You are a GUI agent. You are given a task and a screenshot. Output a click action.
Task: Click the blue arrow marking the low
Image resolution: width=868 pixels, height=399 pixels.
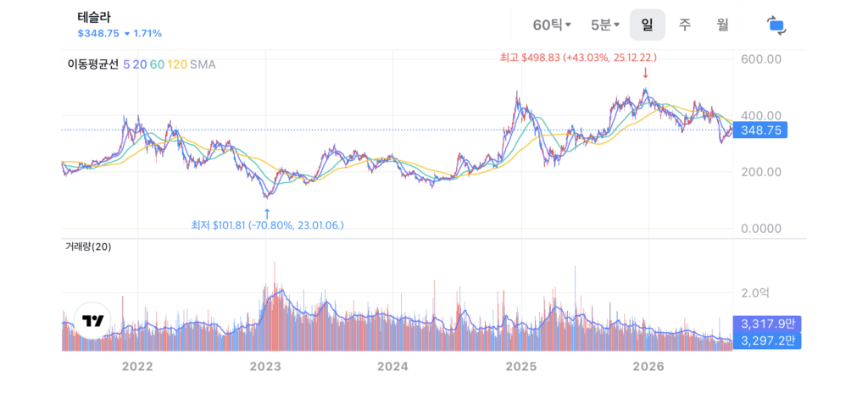[267, 213]
